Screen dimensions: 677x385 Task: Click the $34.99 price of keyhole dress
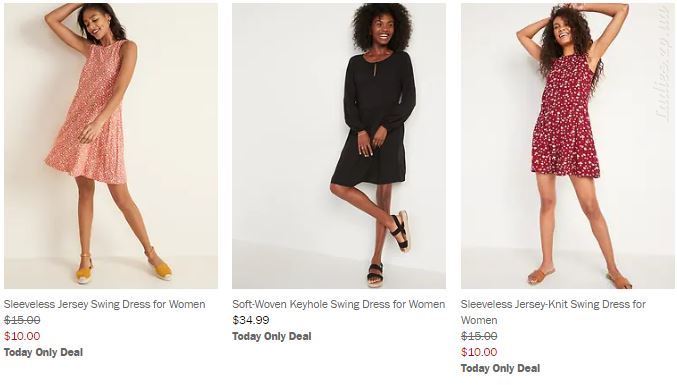[x=251, y=320]
